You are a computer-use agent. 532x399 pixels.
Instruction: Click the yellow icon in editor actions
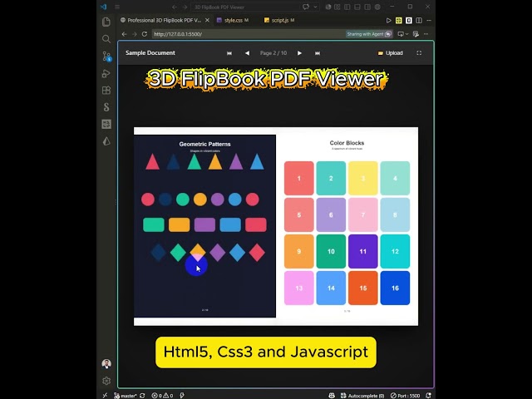tap(399, 20)
